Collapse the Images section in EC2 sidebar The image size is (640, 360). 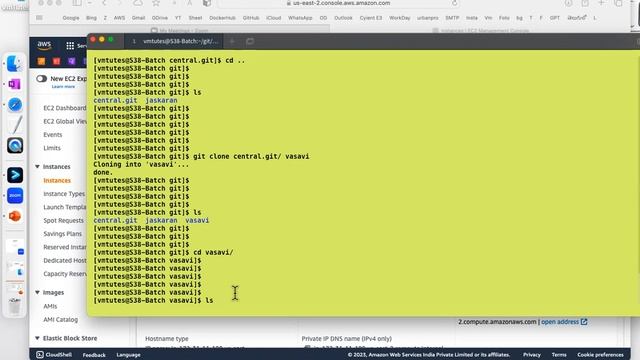(x=37, y=292)
